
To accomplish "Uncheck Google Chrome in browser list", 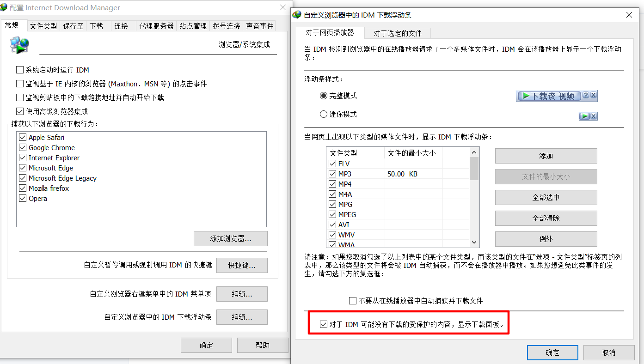I will [x=23, y=148].
